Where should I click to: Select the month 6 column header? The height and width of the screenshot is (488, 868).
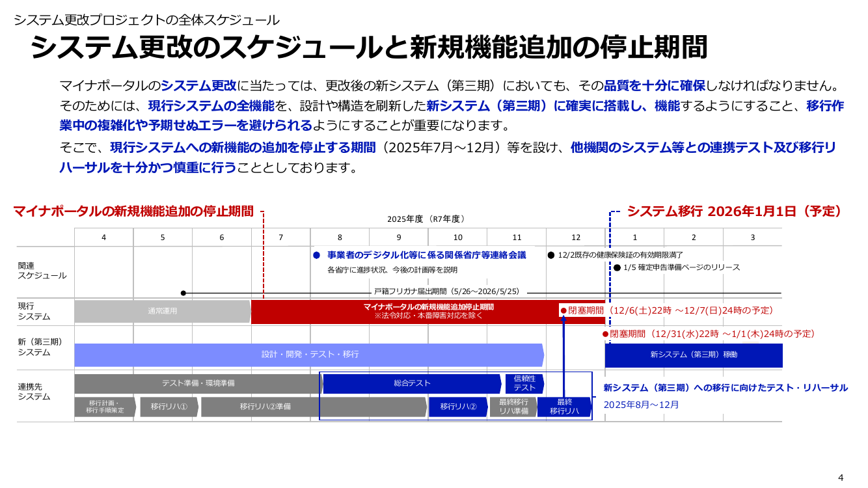pyautogui.click(x=222, y=237)
